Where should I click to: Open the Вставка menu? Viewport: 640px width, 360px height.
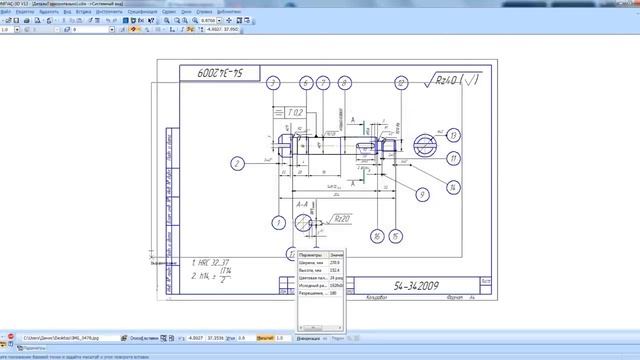(83, 12)
